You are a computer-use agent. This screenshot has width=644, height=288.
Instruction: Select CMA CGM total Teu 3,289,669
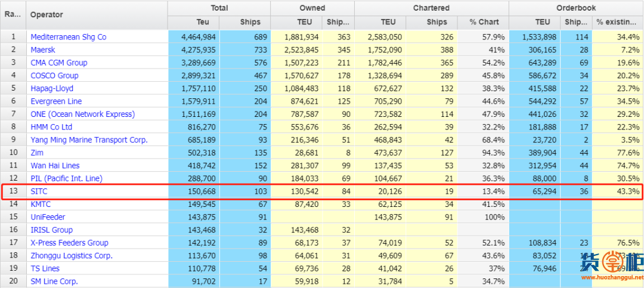tap(193, 63)
